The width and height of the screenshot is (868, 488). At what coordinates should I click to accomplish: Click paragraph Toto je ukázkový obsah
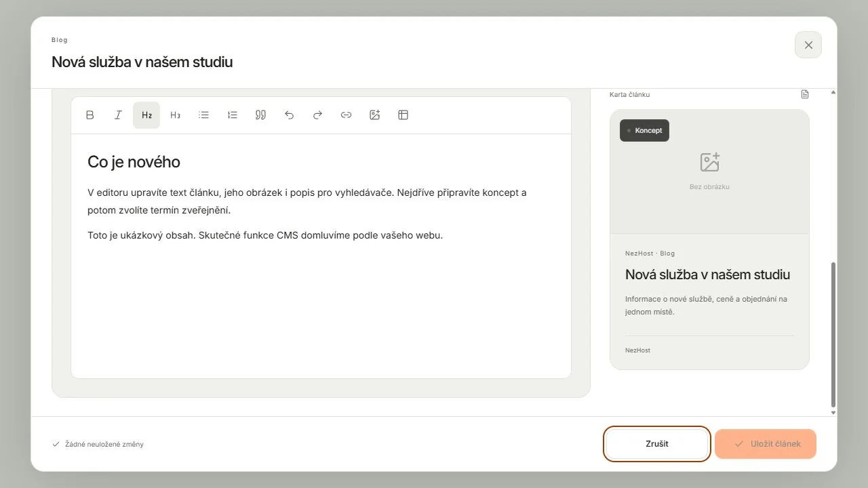[x=265, y=236]
